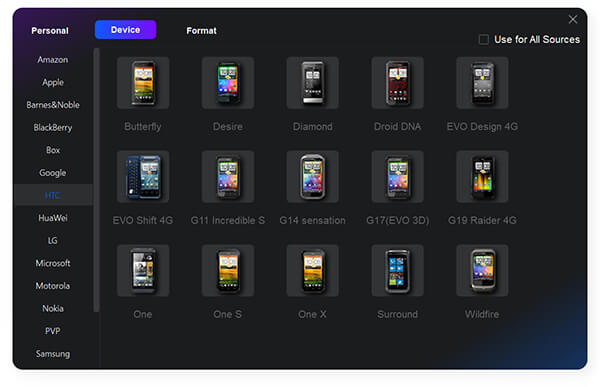Select Amazon in the brand list
Viewport: 600px width, 387px height.
point(53,60)
